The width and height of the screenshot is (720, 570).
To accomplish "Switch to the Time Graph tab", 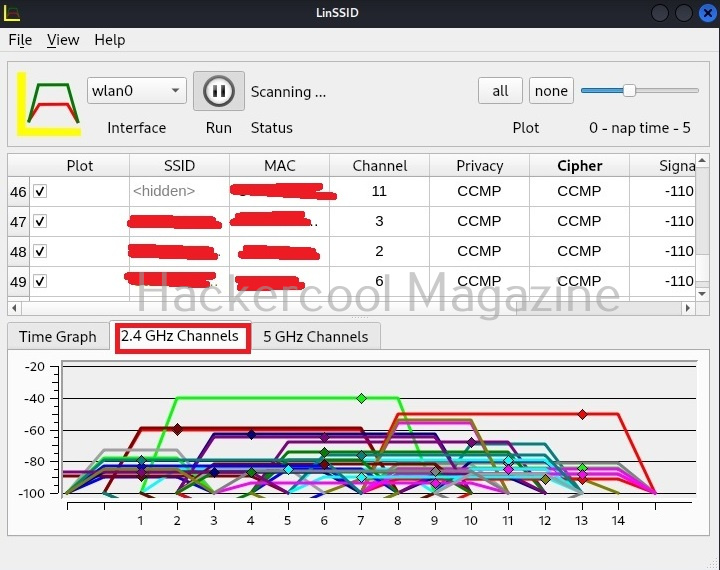I will click(x=58, y=337).
